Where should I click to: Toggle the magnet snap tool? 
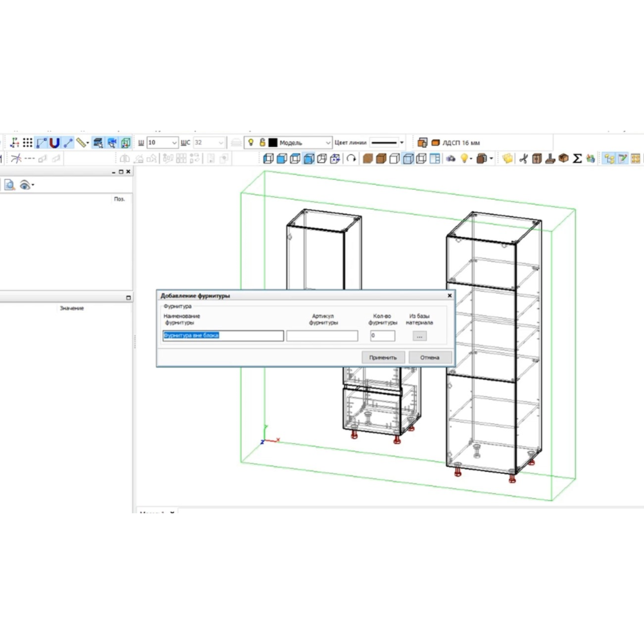pos(55,143)
